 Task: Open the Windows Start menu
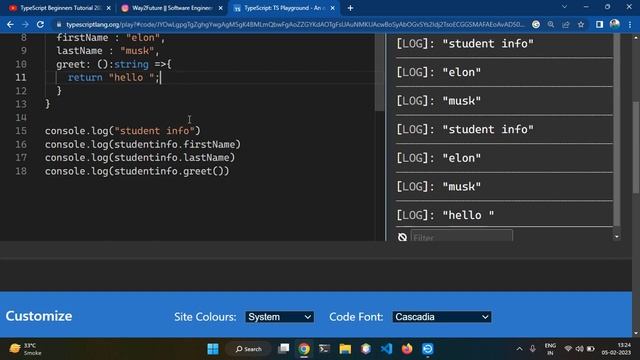213,349
